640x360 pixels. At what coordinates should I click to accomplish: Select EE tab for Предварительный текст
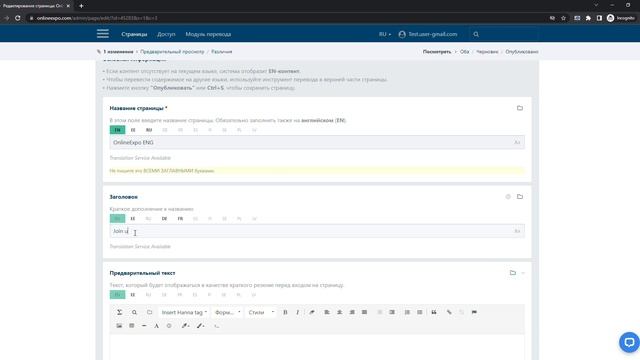click(x=133, y=295)
